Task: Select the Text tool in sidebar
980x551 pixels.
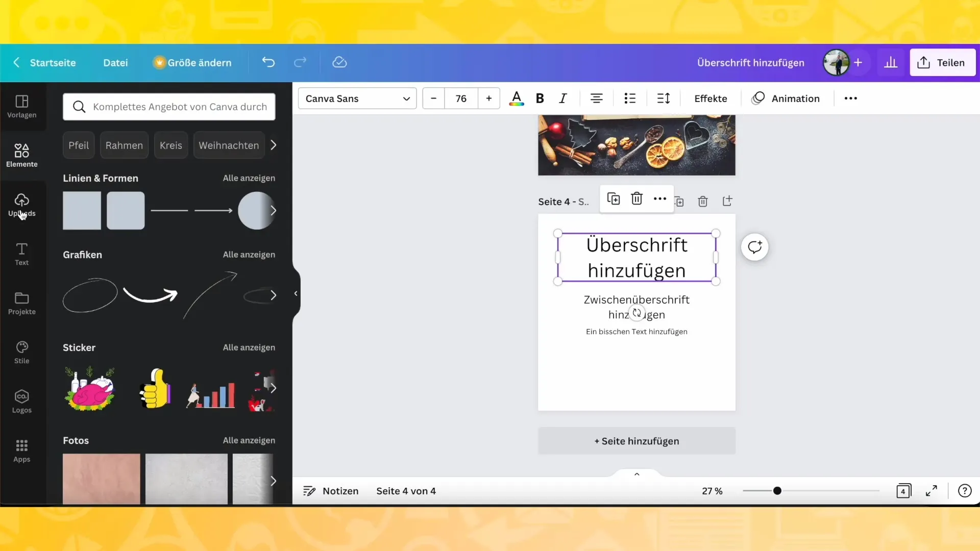Action: [x=21, y=254]
